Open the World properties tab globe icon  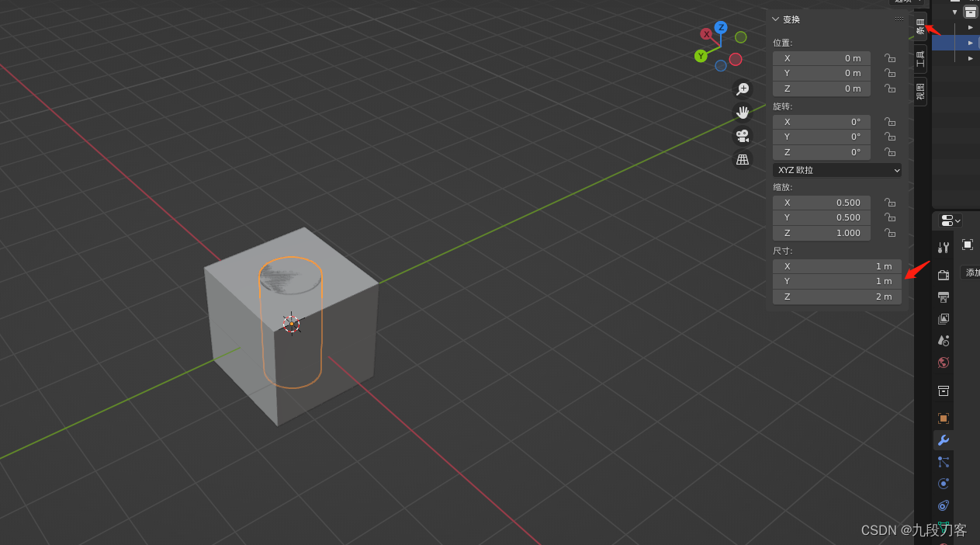pyautogui.click(x=944, y=363)
